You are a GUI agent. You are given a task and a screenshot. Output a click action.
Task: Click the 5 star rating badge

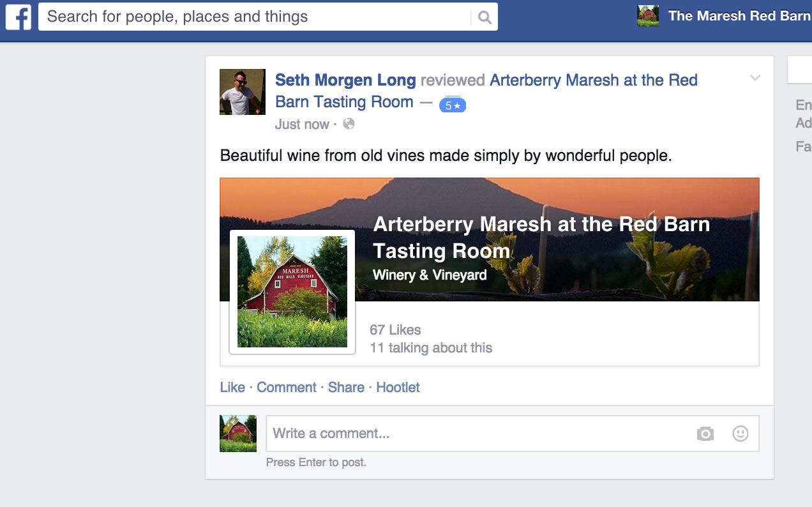(453, 105)
